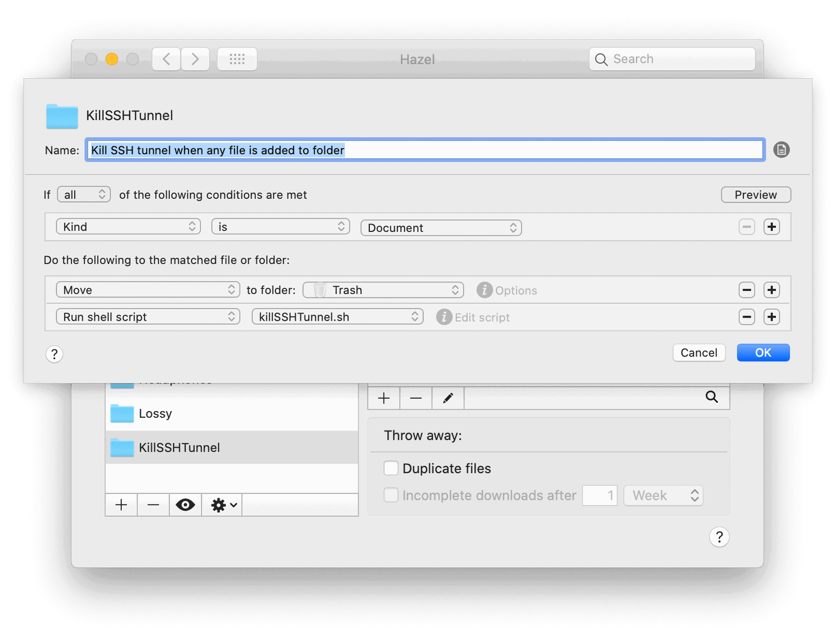Click the rules search magnifier icon
The image size is (836, 644).
click(x=712, y=397)
